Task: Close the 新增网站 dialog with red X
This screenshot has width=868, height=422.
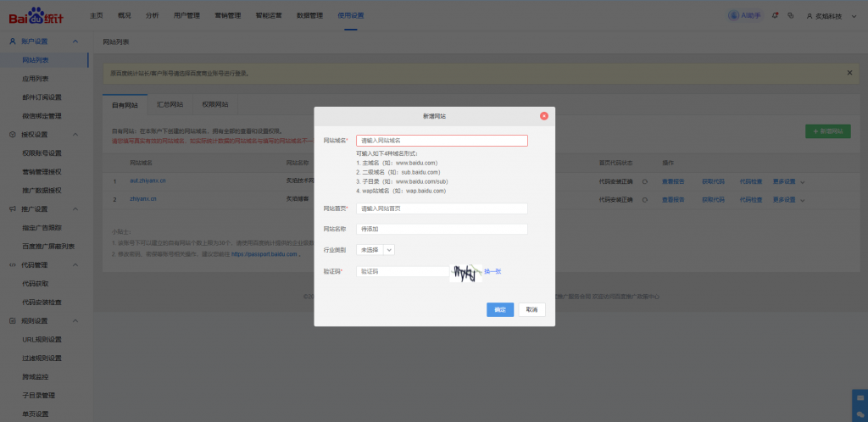Action: click(544, 115)
